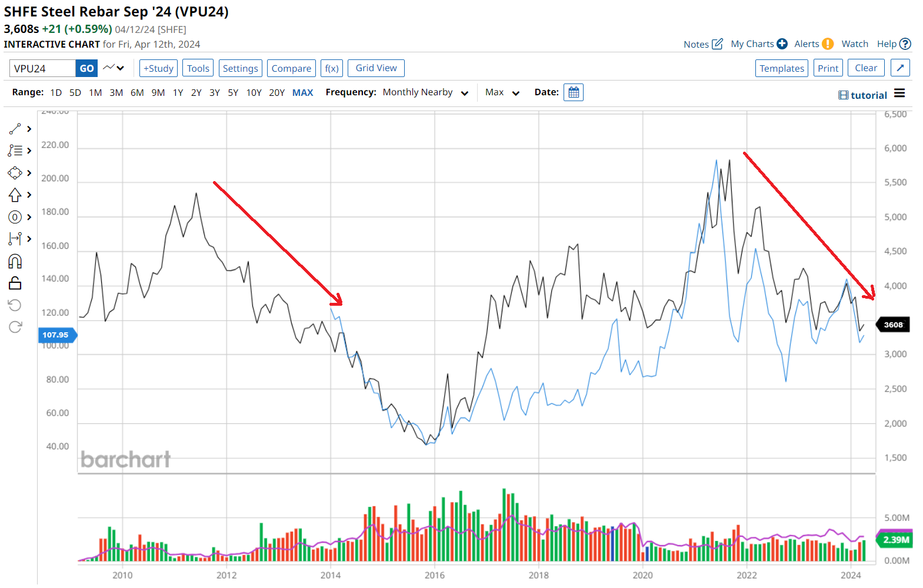Select the trend line drawing tool
This screenshot has width=923, height=588.
click(x=15, y=129)
